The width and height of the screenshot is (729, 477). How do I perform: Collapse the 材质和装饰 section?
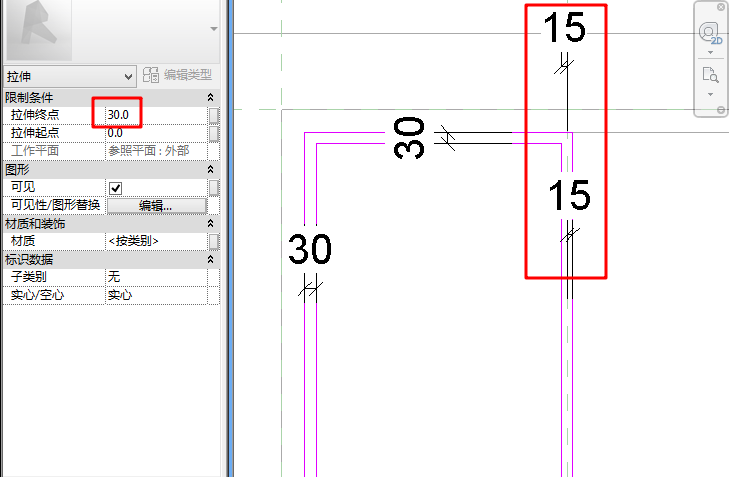210,224
